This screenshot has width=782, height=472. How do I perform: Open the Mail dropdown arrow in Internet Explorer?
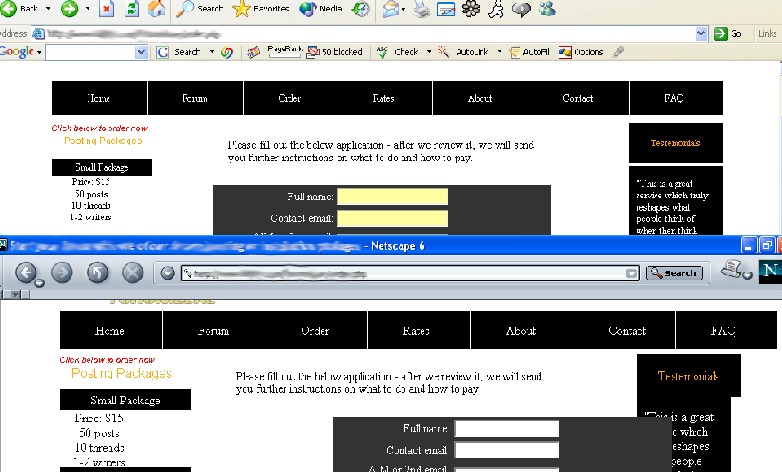pos(403,9)
